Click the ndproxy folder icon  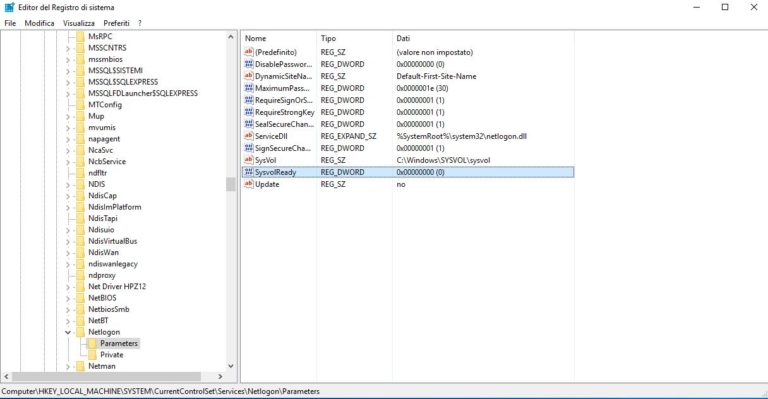[80, 275]
